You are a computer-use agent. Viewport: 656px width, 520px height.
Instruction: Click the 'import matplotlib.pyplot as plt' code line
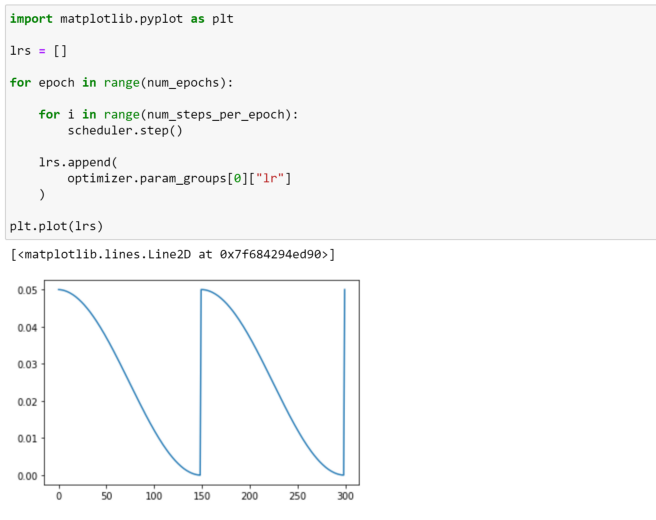[121, 19]
